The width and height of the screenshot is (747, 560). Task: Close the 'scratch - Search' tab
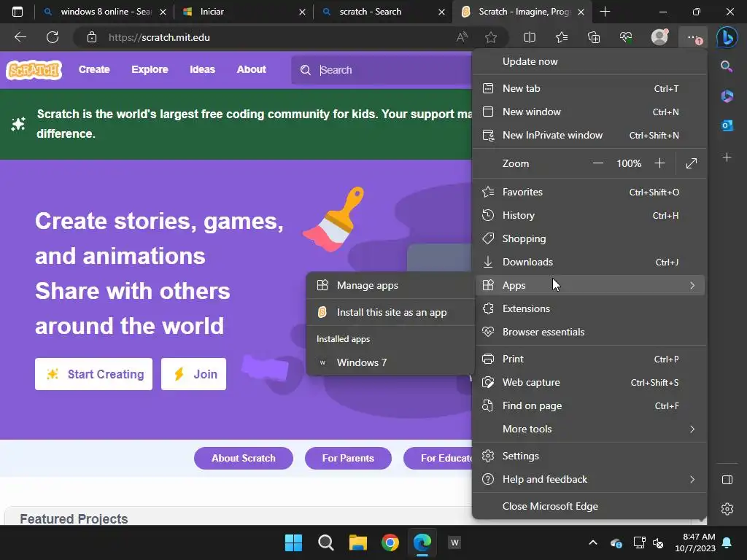441,12
